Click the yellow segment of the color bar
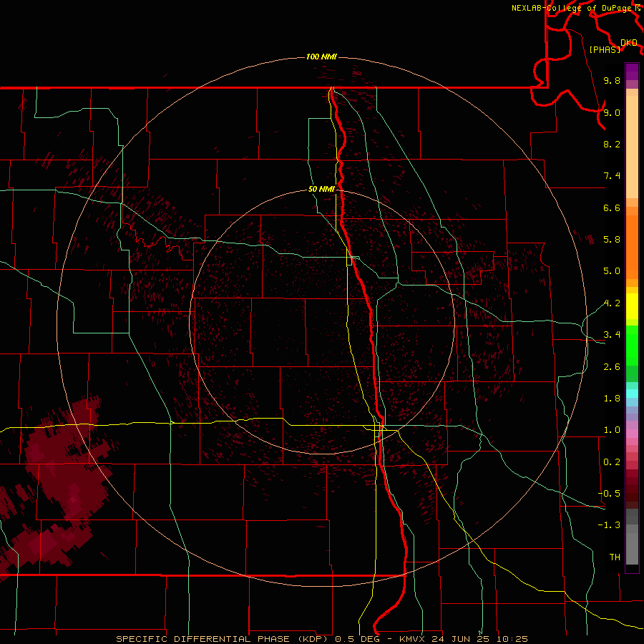The width and height of the screenshot is (644, 644). click(x=632, y=306)
